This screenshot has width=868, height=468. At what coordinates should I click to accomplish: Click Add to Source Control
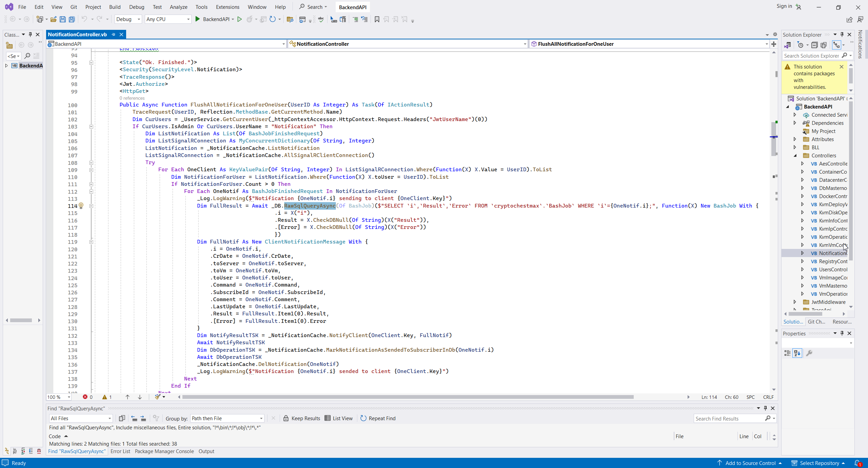750,463
